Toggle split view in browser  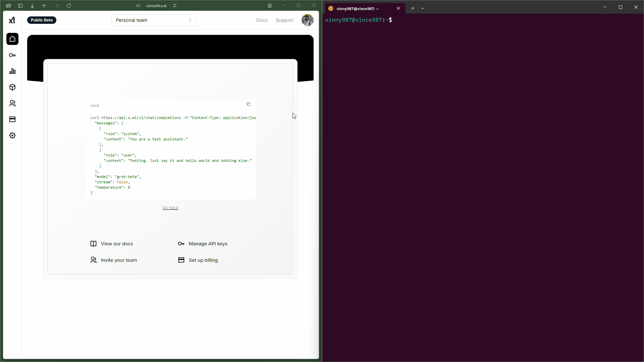pos(270,6)
